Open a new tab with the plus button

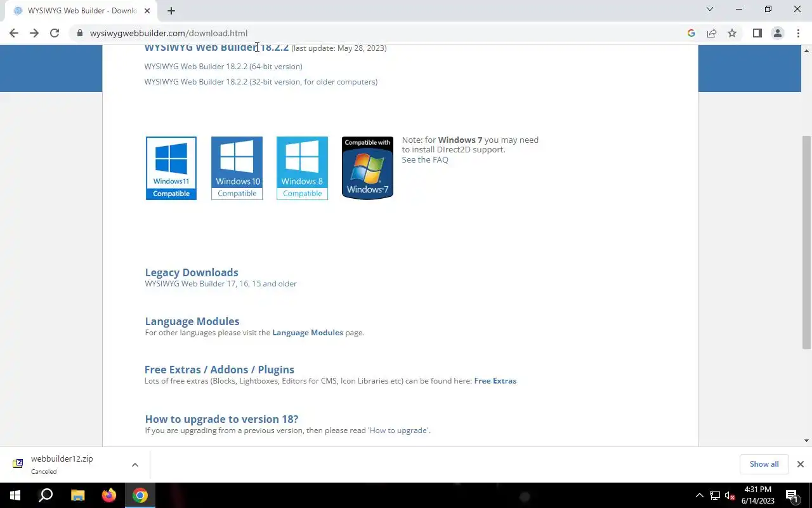(x=171, y=11)
